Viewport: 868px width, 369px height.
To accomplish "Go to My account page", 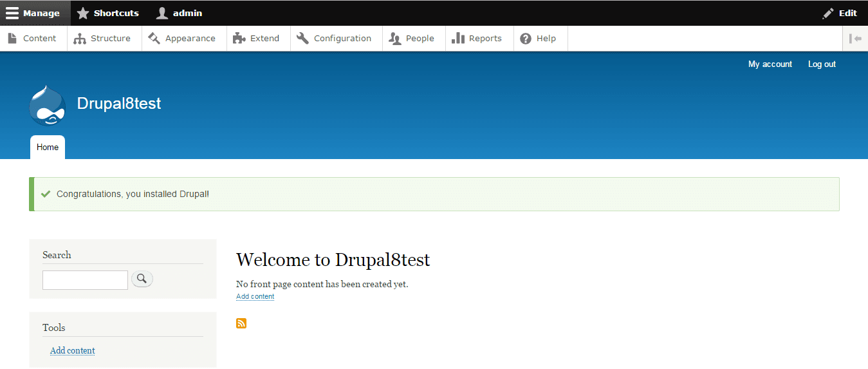I will (x=770, y=64).
